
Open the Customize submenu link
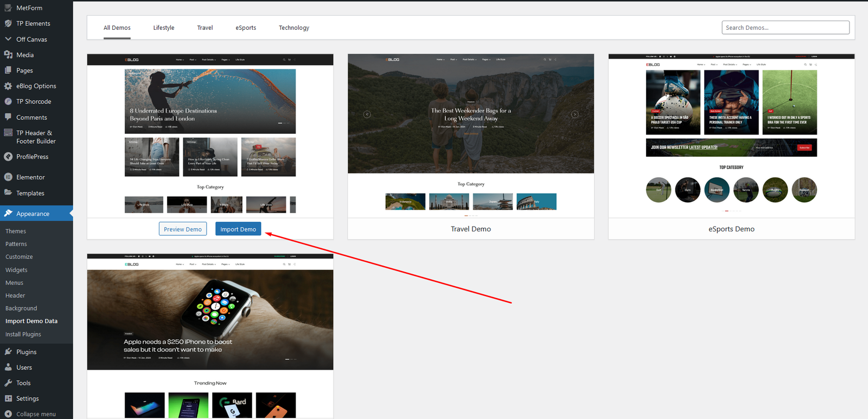[x=19, y=257]
